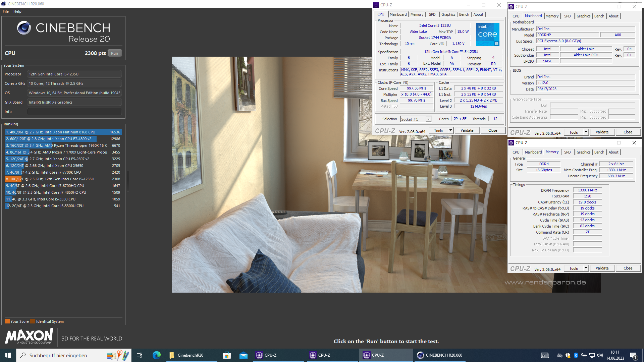The image size is (644, 362).
Task: Click Tools button in the CPU window
Action: point(438,130)
